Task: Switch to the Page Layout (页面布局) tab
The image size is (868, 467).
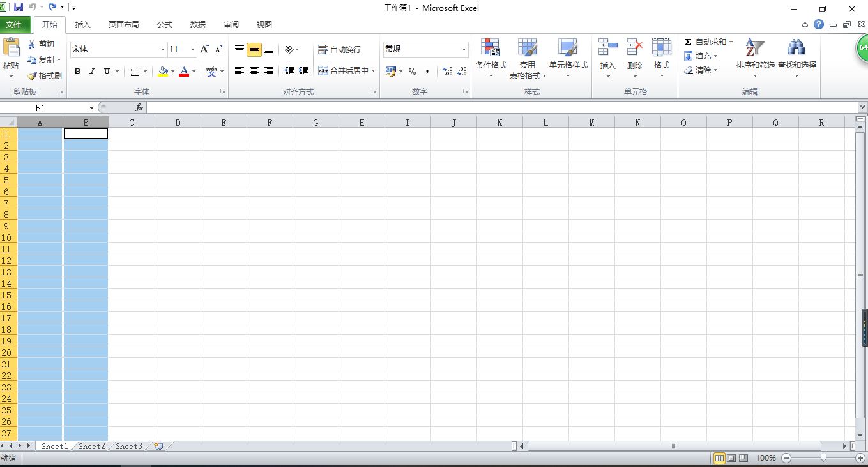Action: point(123,24)
